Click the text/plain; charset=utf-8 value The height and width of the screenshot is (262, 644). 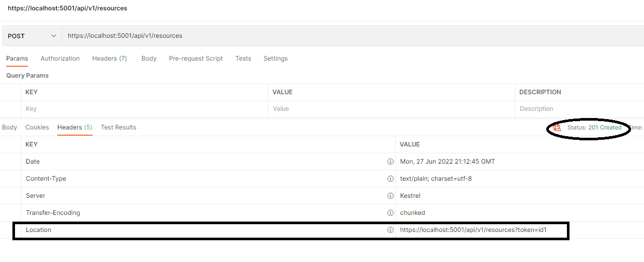click(436, 179)
